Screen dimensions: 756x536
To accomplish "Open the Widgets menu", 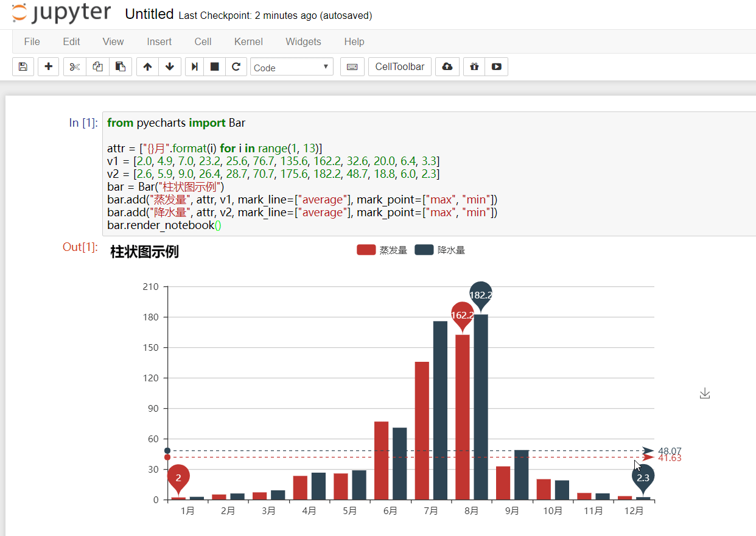I will (303, 41).
